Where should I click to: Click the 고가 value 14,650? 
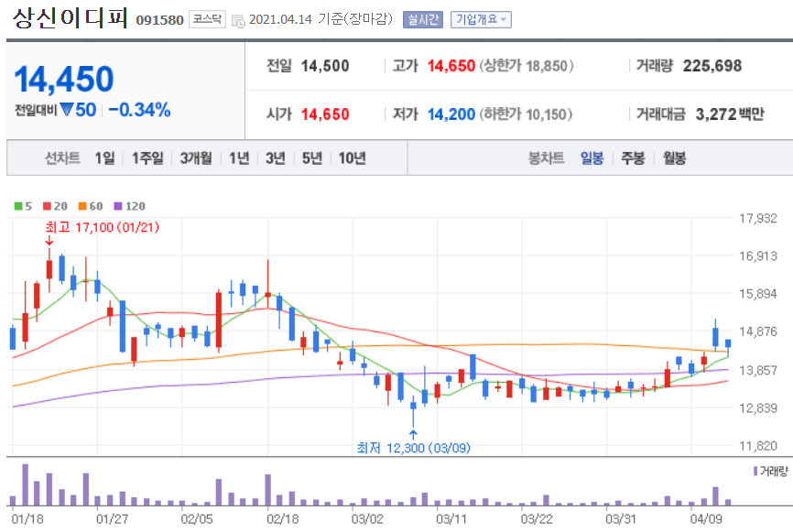point(451,66)
